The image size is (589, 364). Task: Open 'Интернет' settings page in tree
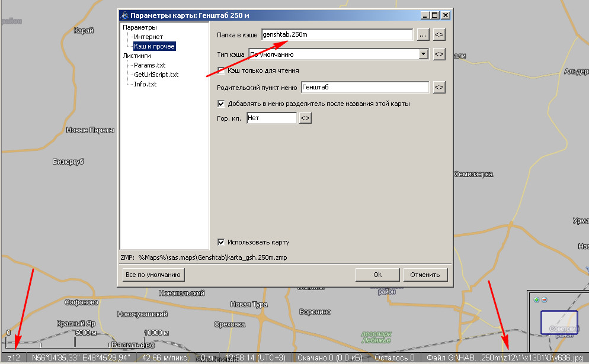coord(148,37)
